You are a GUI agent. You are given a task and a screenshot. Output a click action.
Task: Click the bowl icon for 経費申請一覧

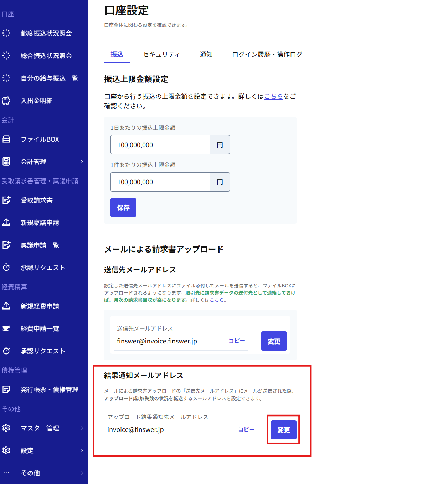click(6, 328)
